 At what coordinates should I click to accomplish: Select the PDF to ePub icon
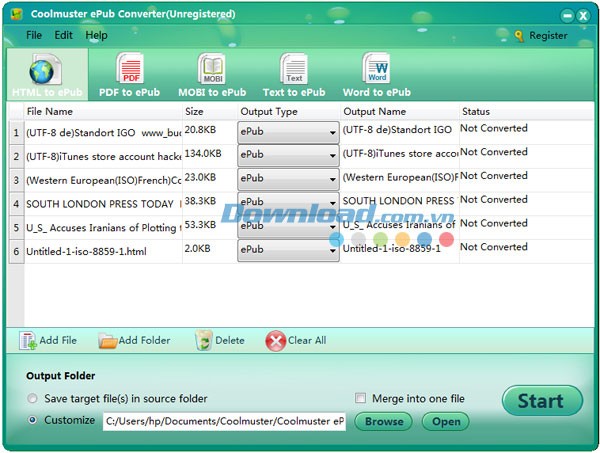click(130, 68)
